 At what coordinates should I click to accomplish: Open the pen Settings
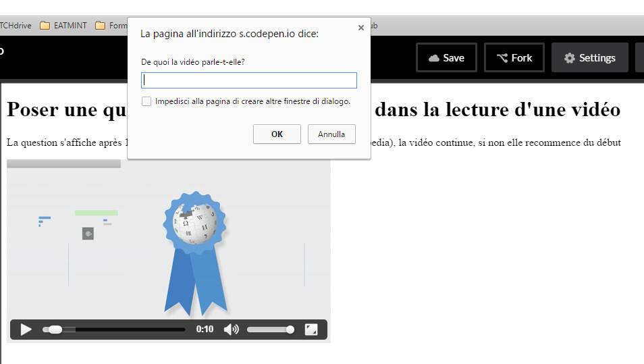[x=590, y=57]
